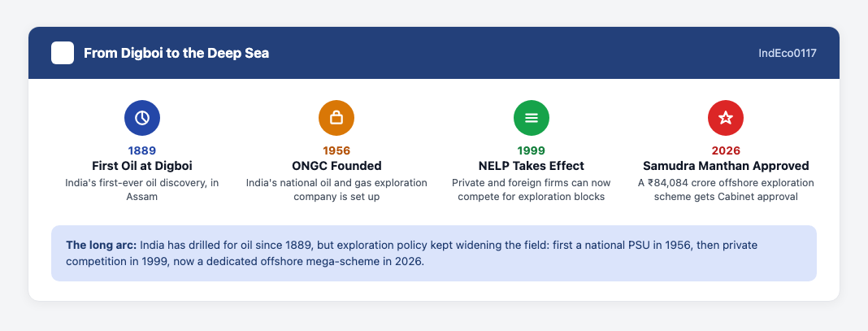This screenshot has height=331, width=868.
Task: Click the ₹84,084 crore scheme description
Action: click(x=726, y=189)
